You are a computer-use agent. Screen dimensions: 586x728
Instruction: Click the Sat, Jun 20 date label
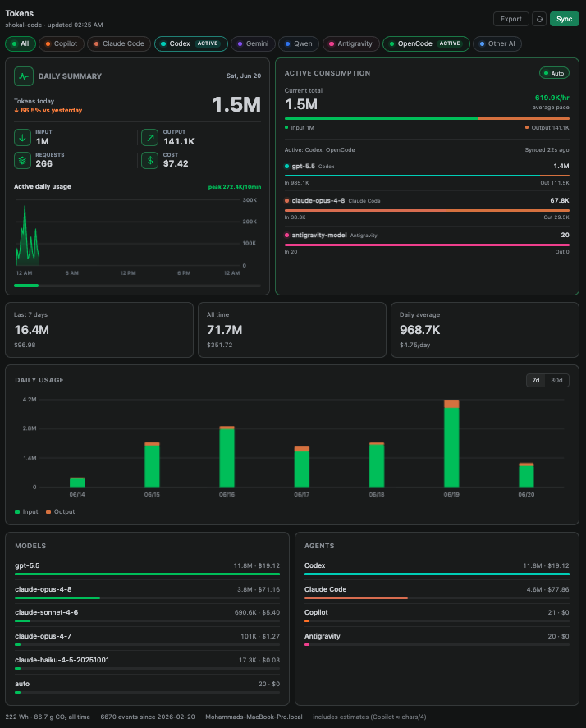[243, 76]
